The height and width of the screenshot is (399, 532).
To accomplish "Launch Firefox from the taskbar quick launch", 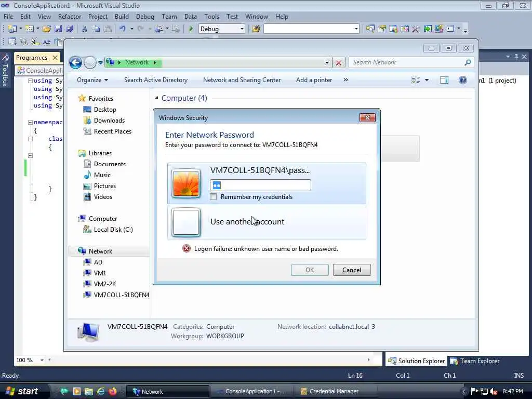I will [x=113, y=391].
